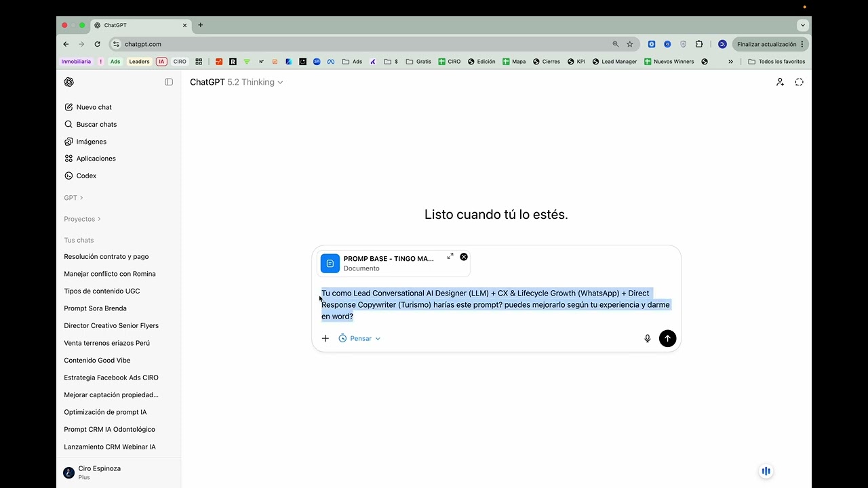Remove the attached PROMP BASE document
Image resolution: width=868 pixels, height=488 pixels.
click(464, 257)
